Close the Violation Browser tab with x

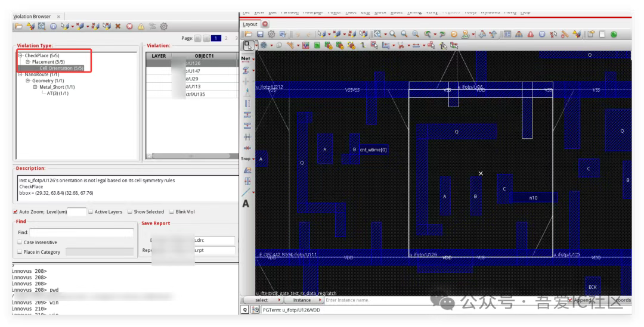coord(58,17)
